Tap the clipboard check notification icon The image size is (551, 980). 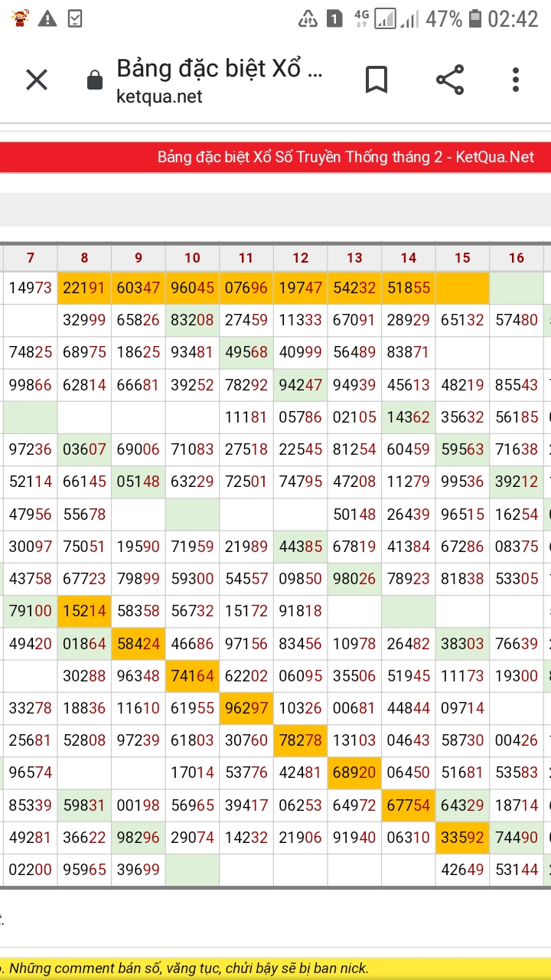[75, 18]
